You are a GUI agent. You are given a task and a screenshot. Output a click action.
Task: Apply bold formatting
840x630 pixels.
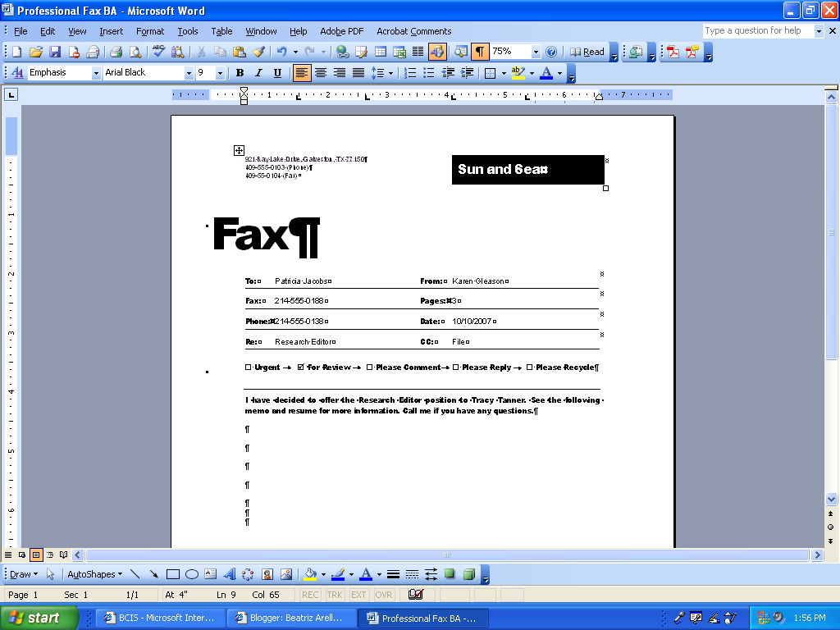240,73
